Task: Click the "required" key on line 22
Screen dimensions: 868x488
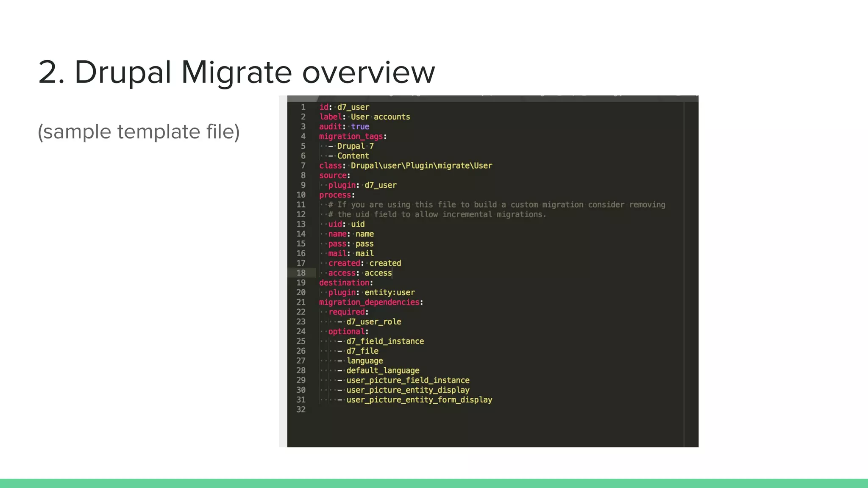Action: click(x=346, y=312)
